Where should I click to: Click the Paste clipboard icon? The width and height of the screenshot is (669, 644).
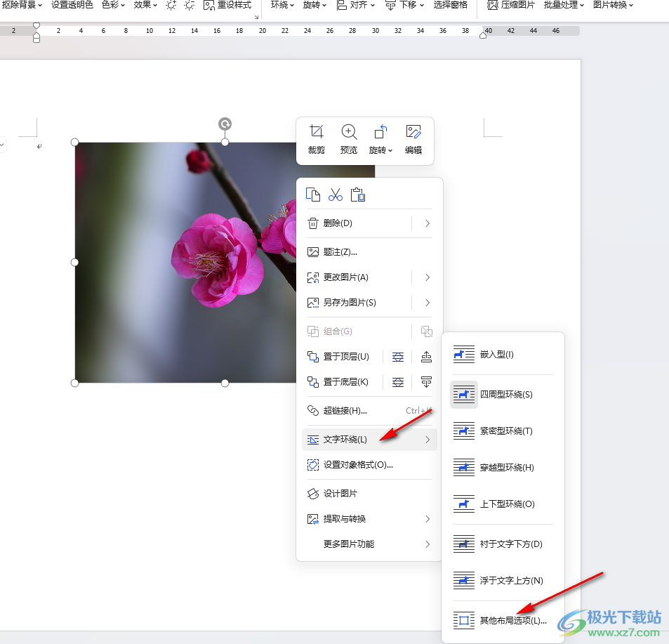tap(357, 195)
